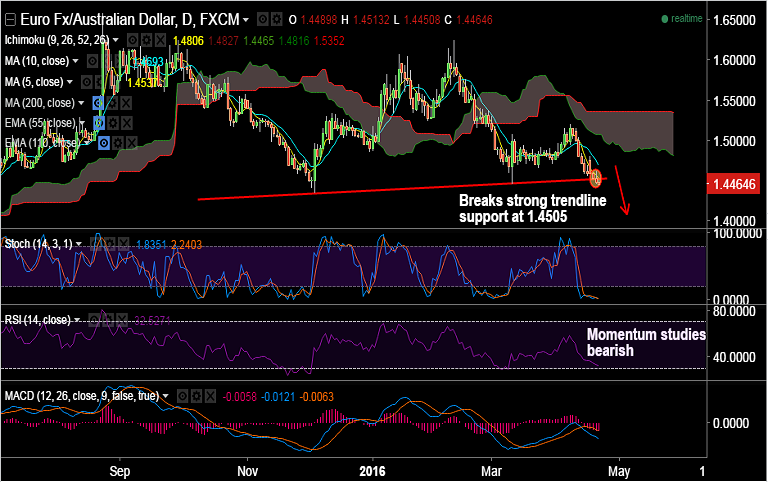Viewport: 768px width, 484px height.
Task: Hide the MACD indicator with eye icon
Action: [182, 396]
